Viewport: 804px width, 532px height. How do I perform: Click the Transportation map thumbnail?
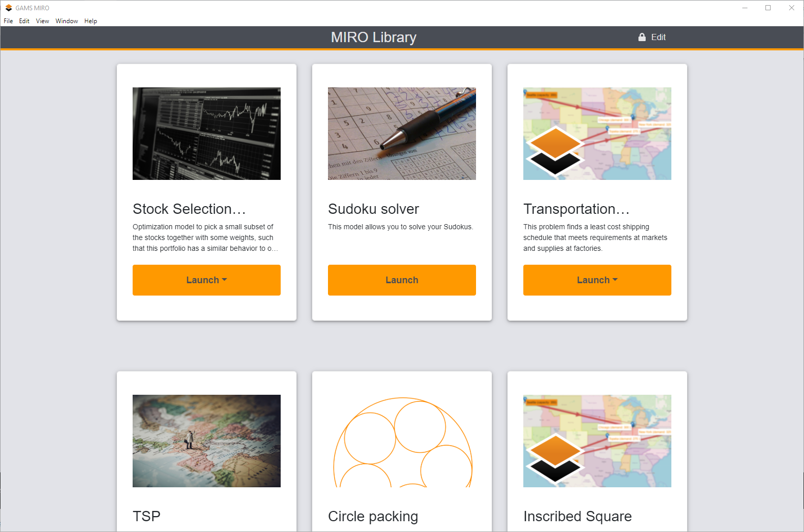(597, 134)
